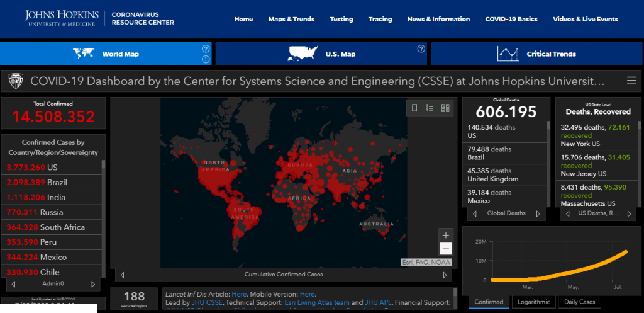Image resolution: width=644 pixels, height=313 pixels.
Task: Open Testing in the top navigation
Action: (341, 19)
